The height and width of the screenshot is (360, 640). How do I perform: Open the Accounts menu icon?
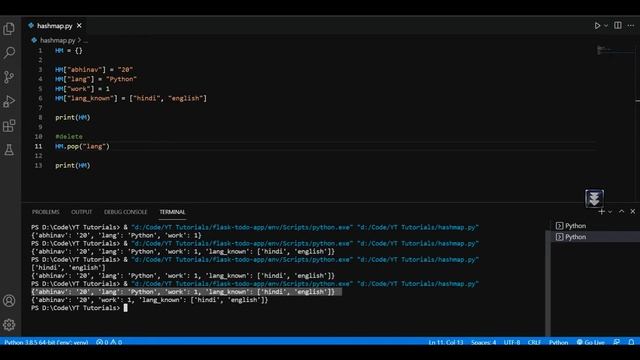9,301
